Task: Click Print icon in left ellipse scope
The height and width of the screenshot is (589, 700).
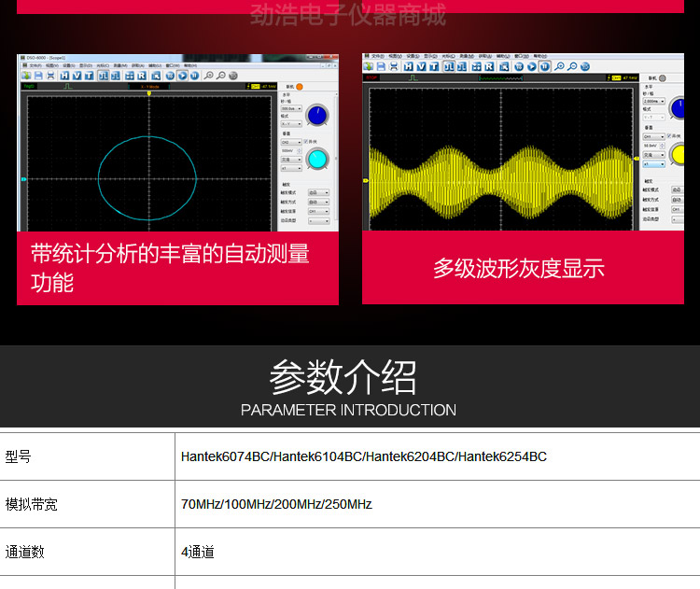Action: coord(50,76)
